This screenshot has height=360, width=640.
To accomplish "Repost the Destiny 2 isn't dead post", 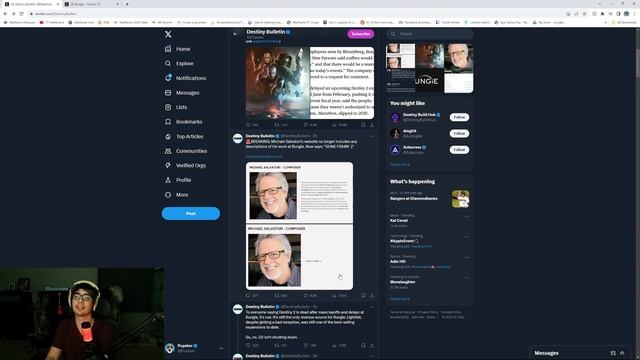I will [277, 345].
